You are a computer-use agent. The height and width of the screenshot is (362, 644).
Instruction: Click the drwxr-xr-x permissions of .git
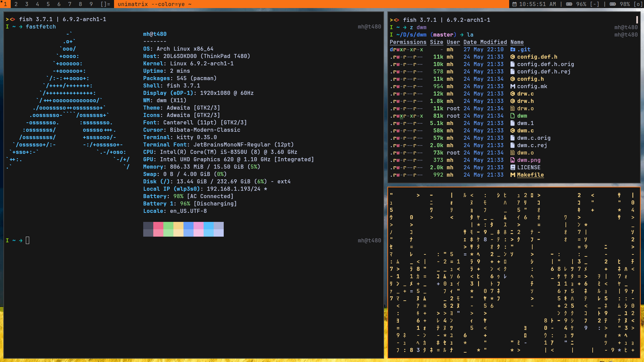click(406, 50)
